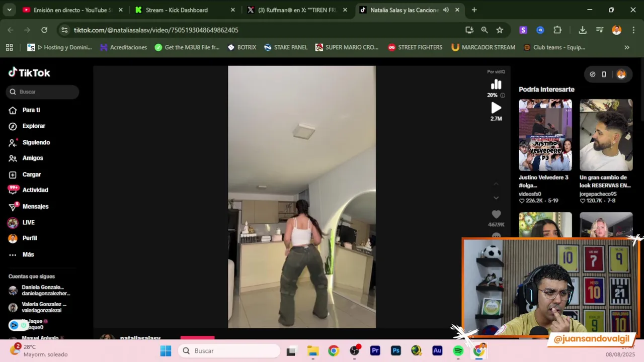This screenshot has width=644, height=362.
Task: Open Chrome profile avatar
Action: click(x=616, y=30)
